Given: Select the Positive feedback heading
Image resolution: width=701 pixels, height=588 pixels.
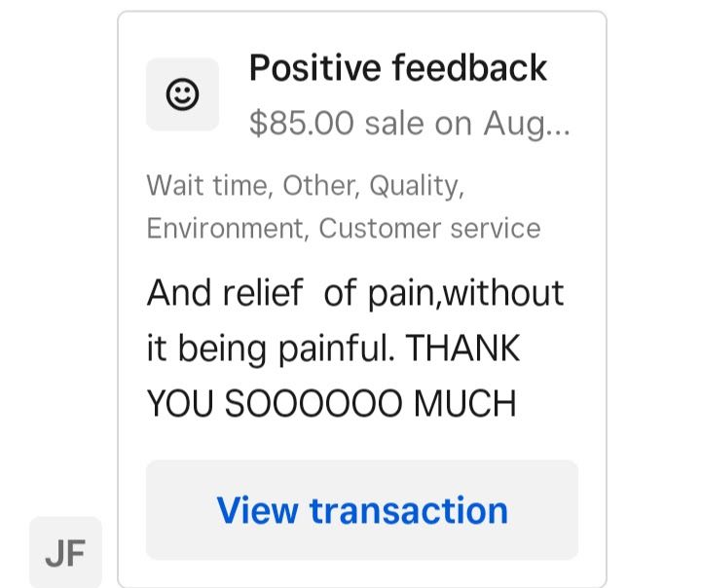Looking at the screenshot, I should pyautogui.click(x=398, y=68).
